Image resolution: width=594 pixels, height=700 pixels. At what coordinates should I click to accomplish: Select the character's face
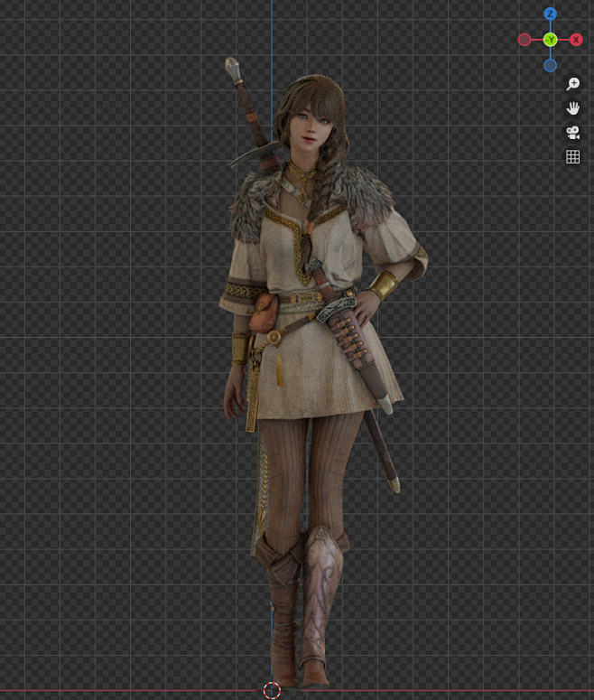(x=310, y=127)
